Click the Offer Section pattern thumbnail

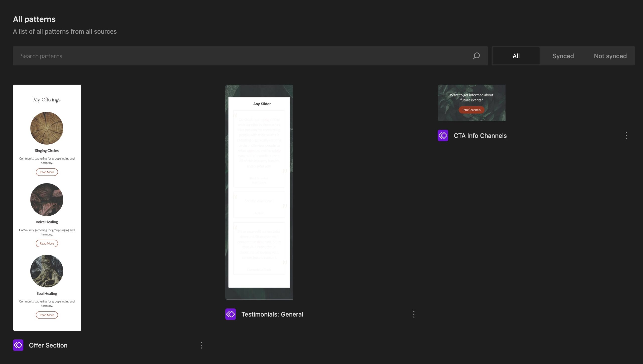pyautogui.click(x=47, y=207)
